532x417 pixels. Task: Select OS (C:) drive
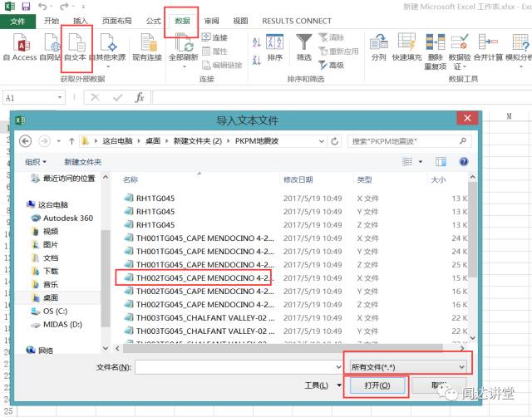(x=49, y=311)
